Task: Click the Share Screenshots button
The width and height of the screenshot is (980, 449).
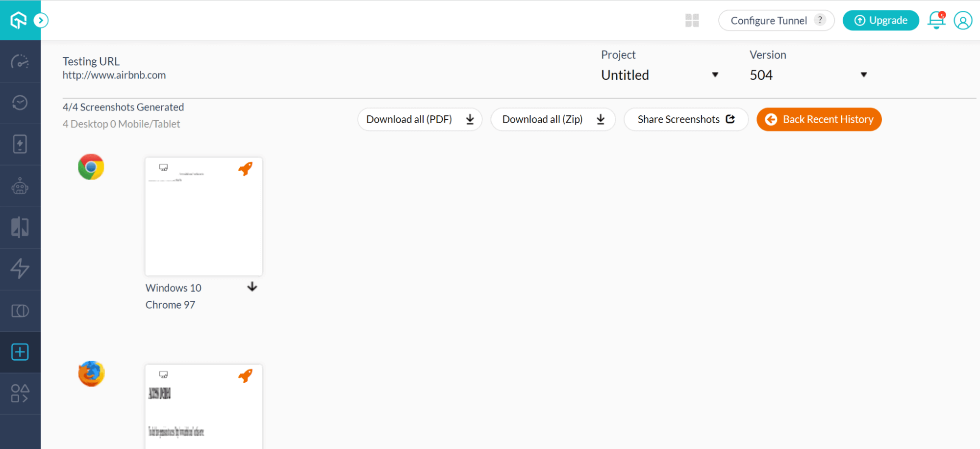Action: 685,119
